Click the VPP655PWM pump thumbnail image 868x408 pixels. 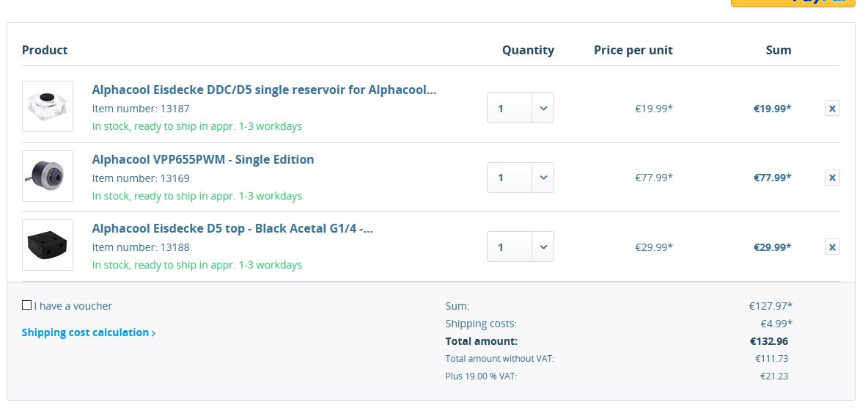point(48,176)
